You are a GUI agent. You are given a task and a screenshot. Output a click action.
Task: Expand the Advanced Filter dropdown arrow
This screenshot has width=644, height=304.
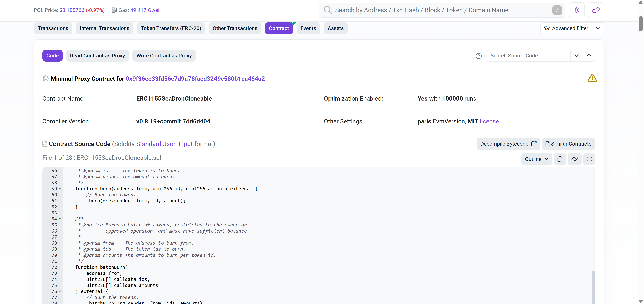coord(598,28)
